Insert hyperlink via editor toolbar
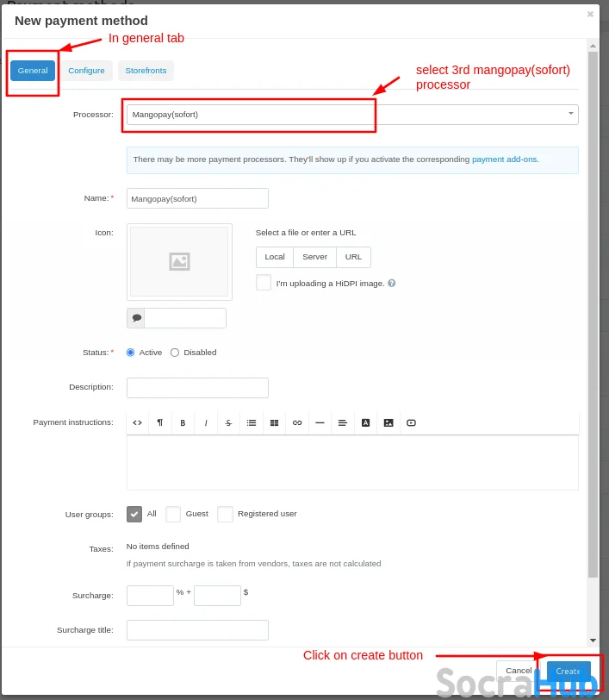Viewport: 609px width, 700px height. pyautogui.click(x=297, y=422)
